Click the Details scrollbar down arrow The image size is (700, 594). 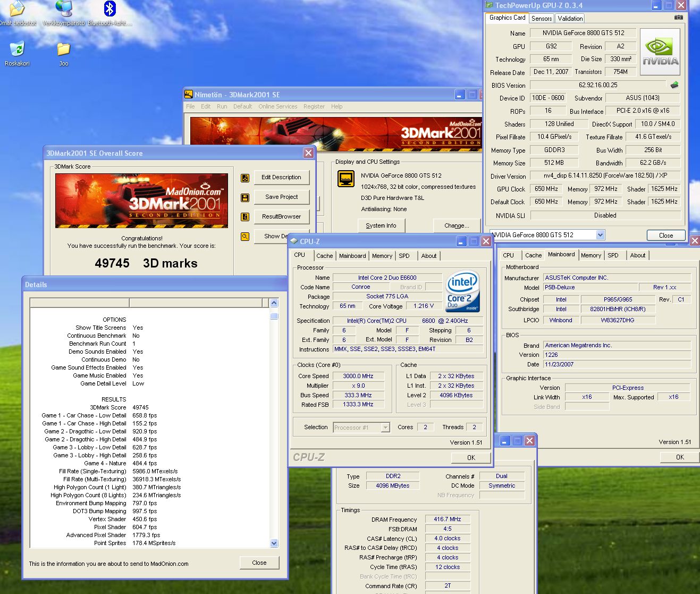pyautogui.click(x=274, y=543)
